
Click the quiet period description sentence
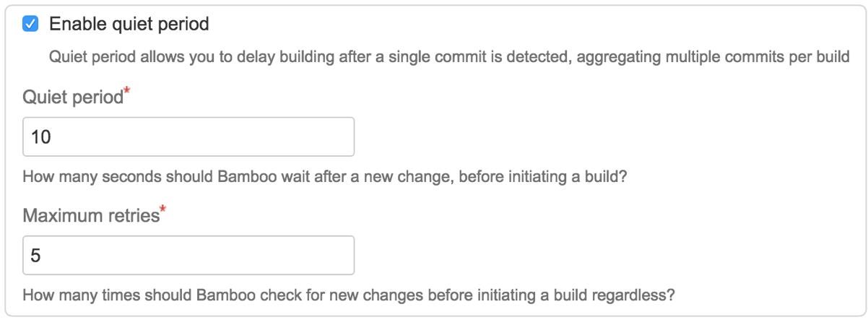(x=448, y=57)
